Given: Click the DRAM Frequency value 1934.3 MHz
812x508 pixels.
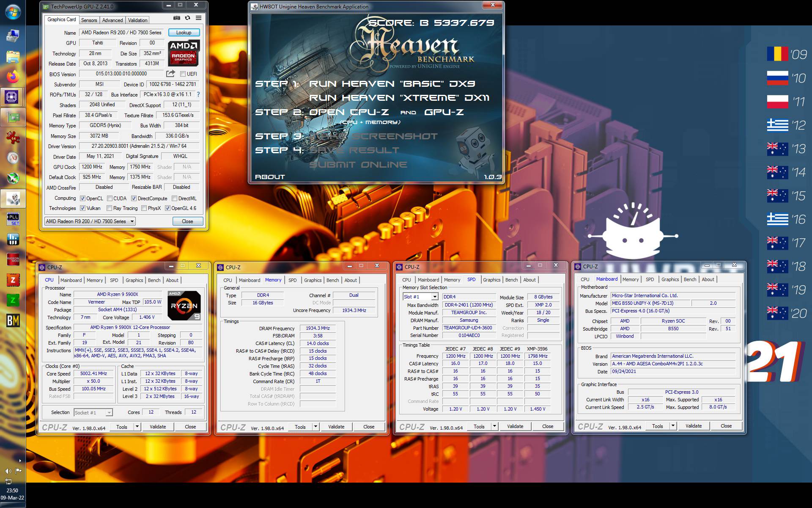Looking at the screenshot, I should pyautogui.click(x=318, y=329).
